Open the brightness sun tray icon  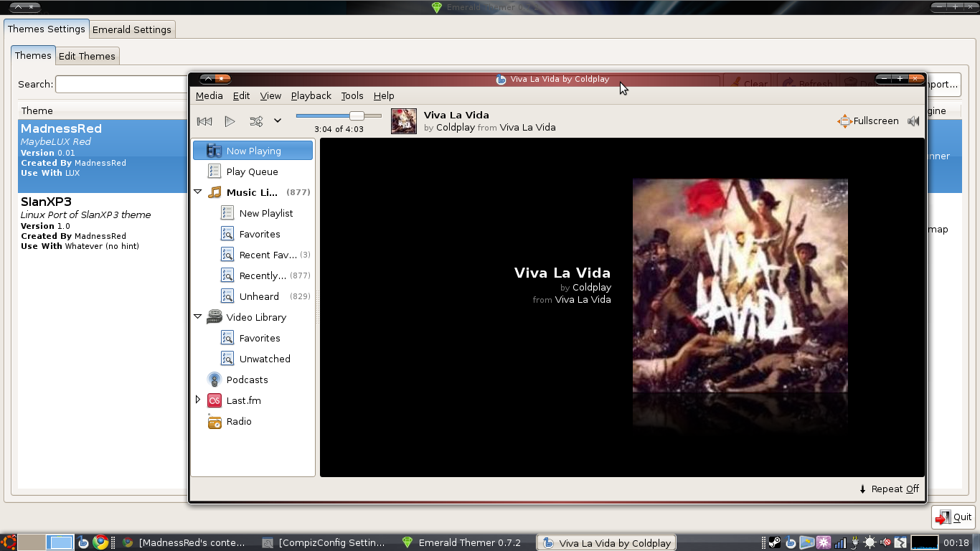click(870, 542)
